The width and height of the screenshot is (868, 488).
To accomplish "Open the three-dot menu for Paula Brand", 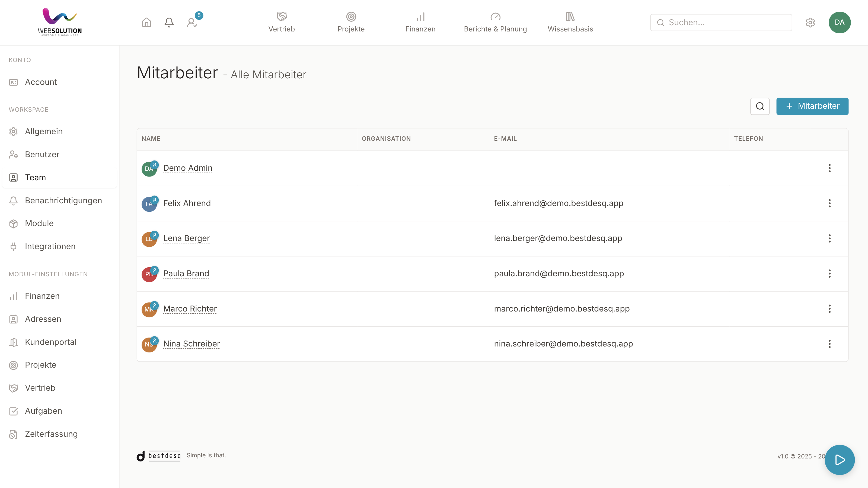I will click(x=829, y=274).
